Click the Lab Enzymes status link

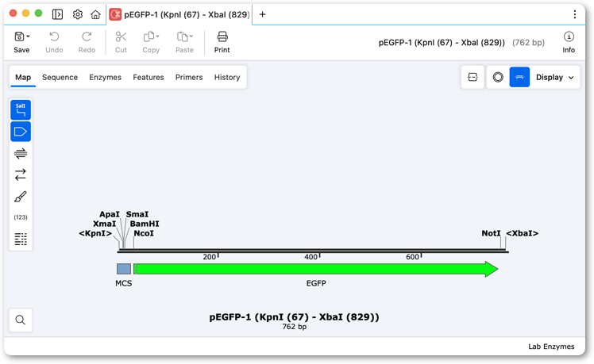[x=551, y=347]
